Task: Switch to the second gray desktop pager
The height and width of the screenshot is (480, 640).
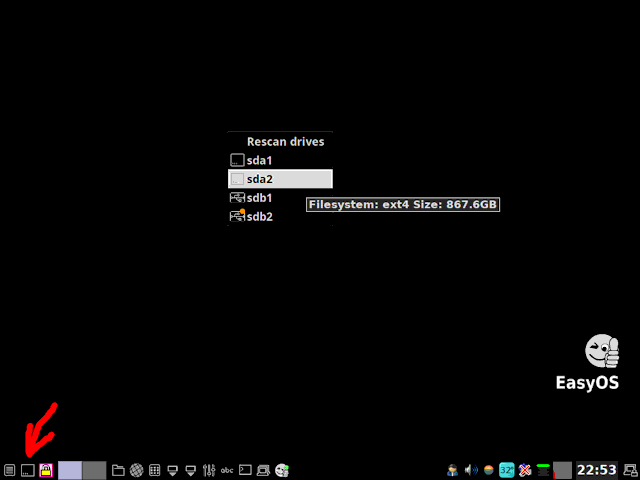Action: coord(94,470)
